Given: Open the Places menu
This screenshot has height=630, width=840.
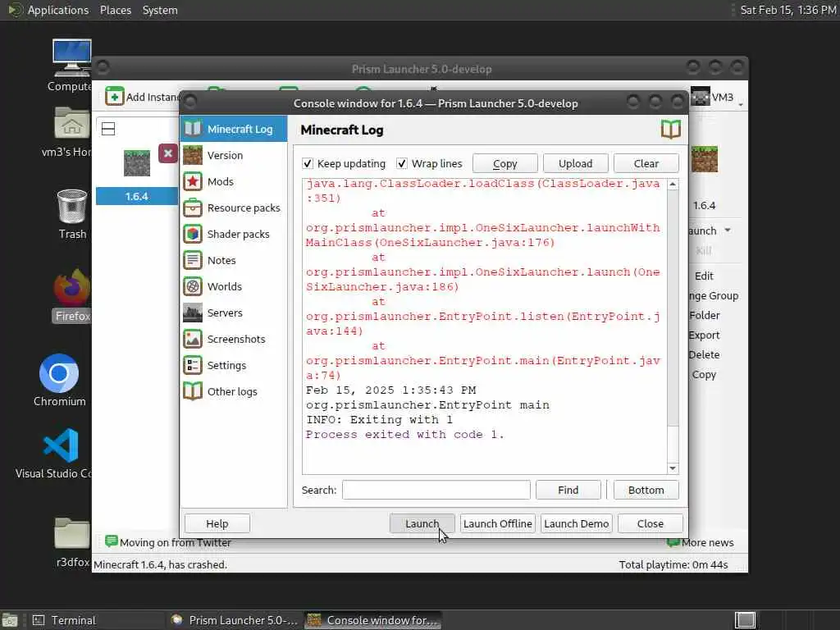Looking at the screenshot, I should (x=115, y=10).
